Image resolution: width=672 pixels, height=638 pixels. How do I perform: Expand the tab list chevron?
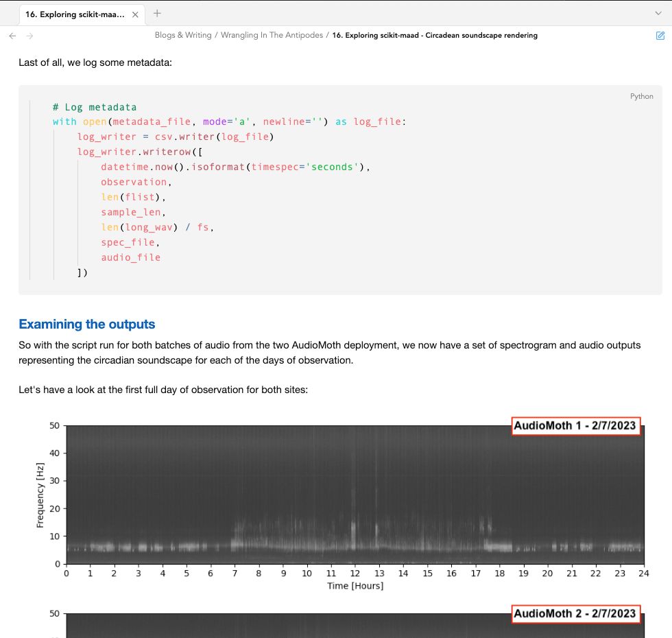pos(658,13)
